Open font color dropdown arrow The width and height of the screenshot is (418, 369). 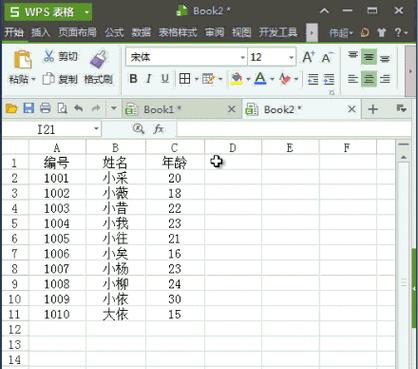272,79
